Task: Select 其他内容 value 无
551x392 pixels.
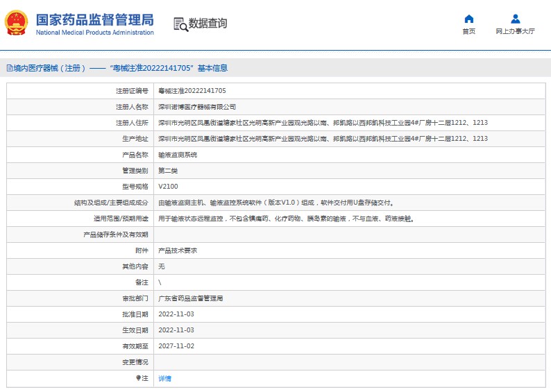Action: (161, 266)
